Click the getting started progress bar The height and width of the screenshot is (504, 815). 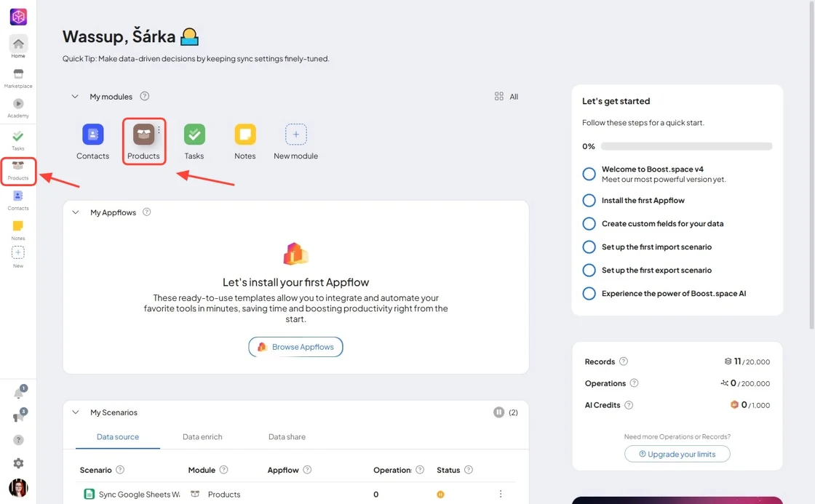(x=687, y=146)
